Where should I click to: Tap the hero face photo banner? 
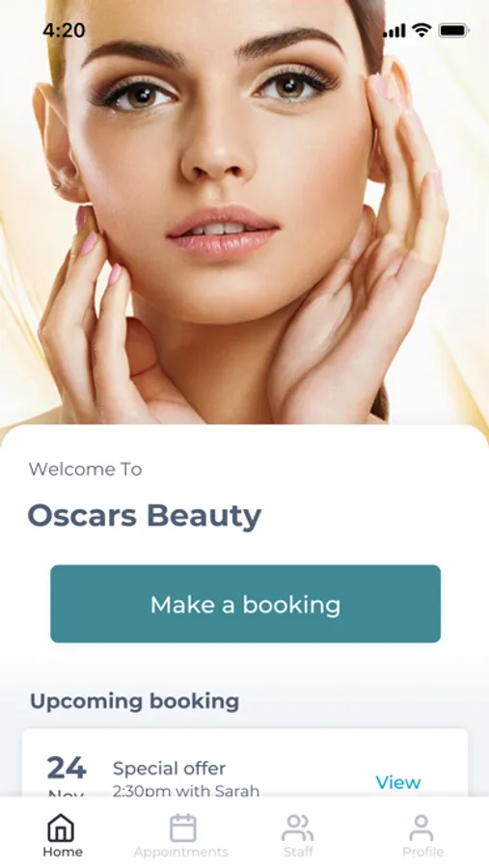click(x=244, y=213)
